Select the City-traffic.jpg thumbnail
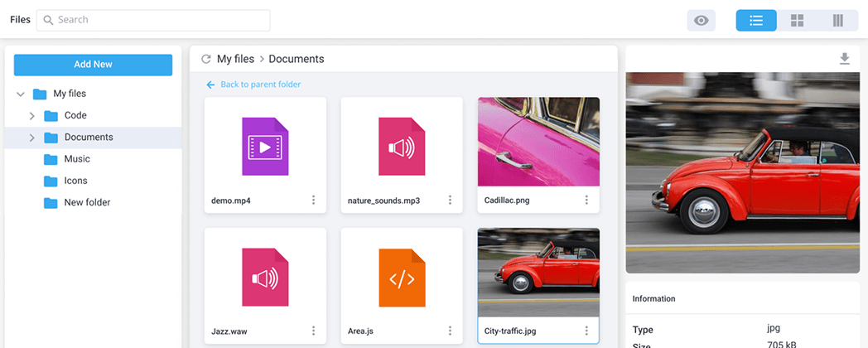868x348 pixels. pyautogui.click(x=538, y=273)
